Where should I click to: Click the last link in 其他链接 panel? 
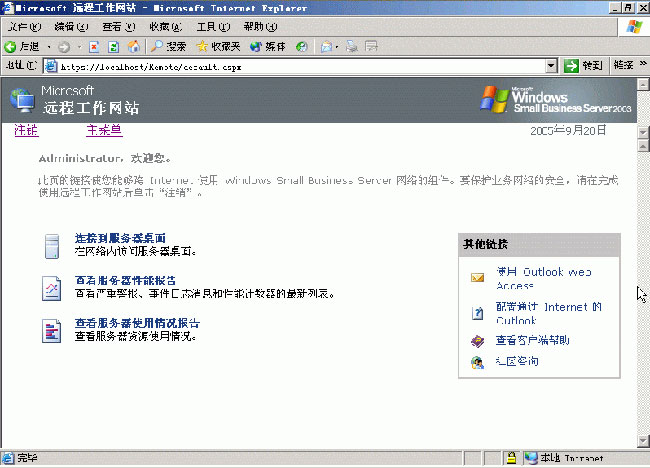(x=517, y=361)
